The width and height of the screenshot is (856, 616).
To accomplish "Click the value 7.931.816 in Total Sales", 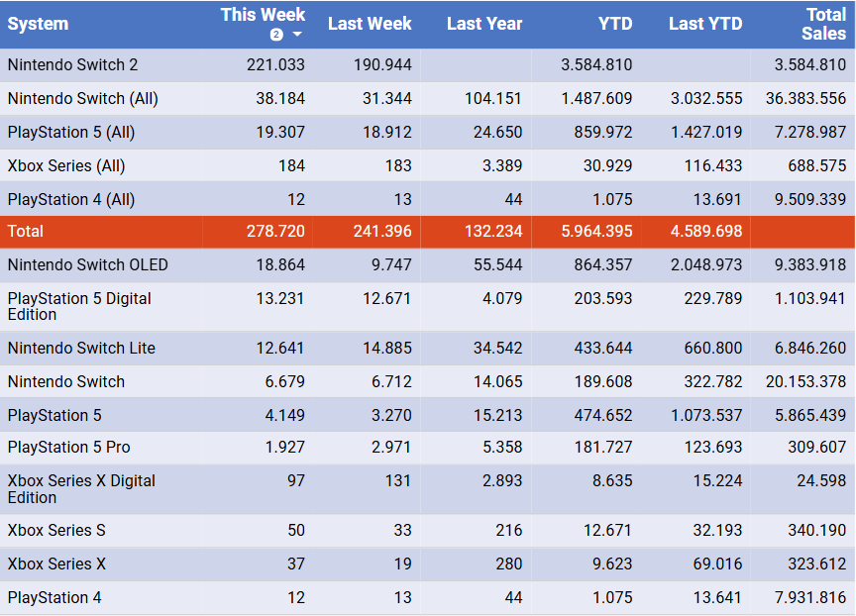I will [x=810, y=598].
